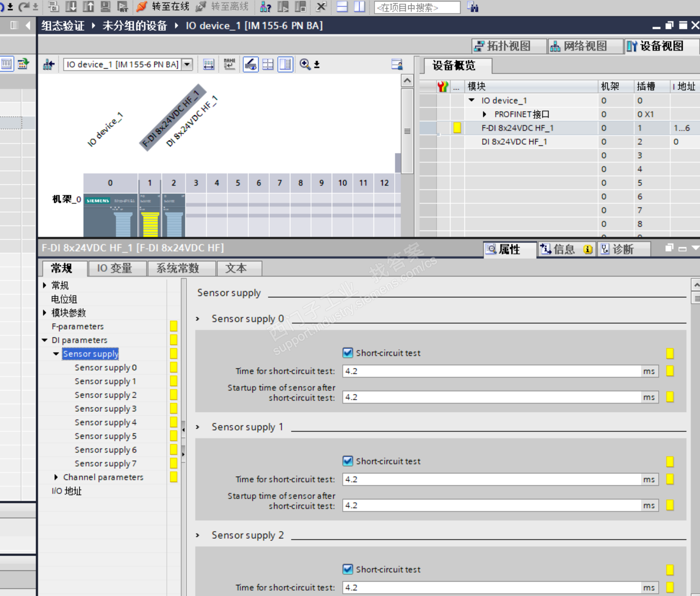Click the yellow F-DI module in rack slot 1
700x596 pixels.
click(x=150, y=215)
